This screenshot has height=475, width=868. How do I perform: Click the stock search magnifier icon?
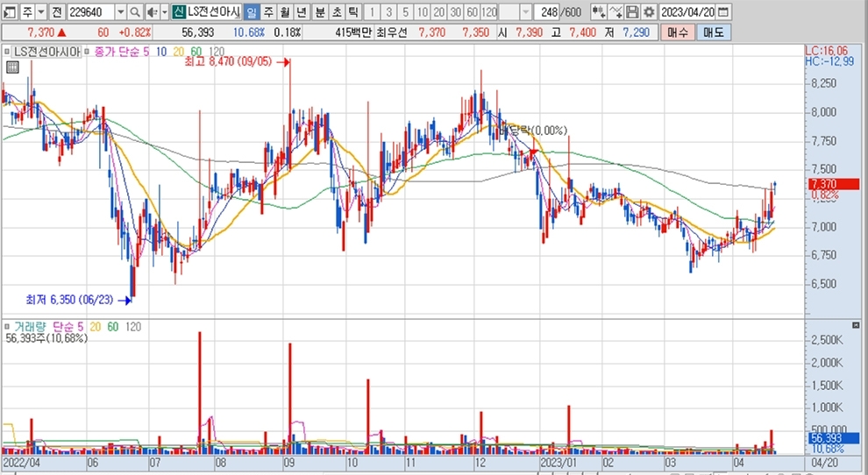pyautogui.click(x=134, y=12)
